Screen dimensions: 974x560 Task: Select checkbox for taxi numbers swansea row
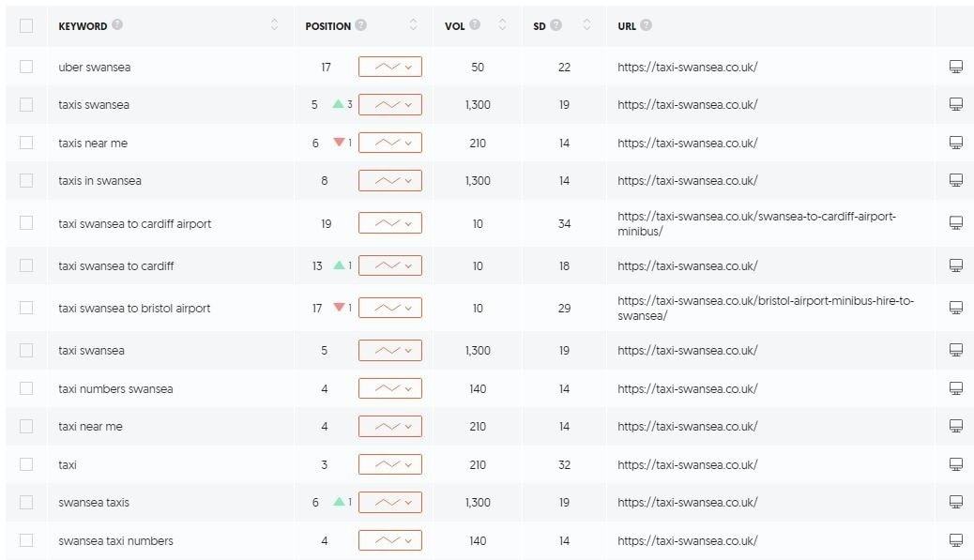[x=26, y=388]
